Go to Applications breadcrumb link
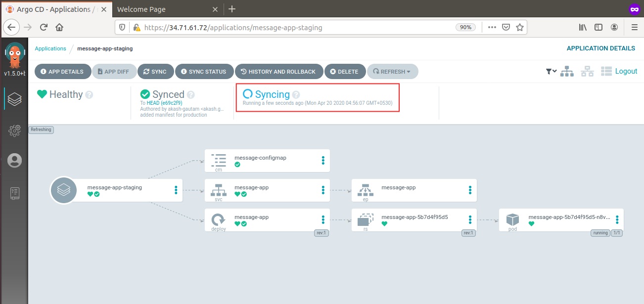The height and width of the screenshot is (304, 644). [50, 48]
